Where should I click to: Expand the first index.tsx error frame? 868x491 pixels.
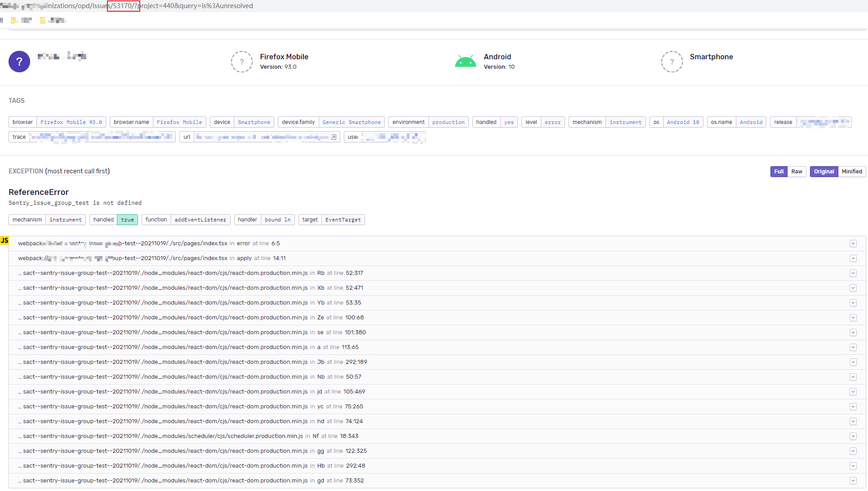(x=853, y=243)
